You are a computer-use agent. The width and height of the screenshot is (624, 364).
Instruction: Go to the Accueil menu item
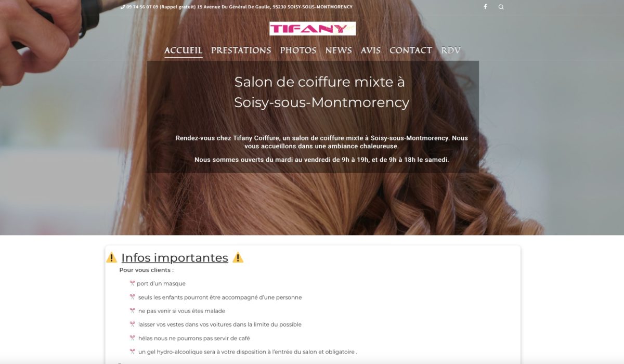[183, 50]
